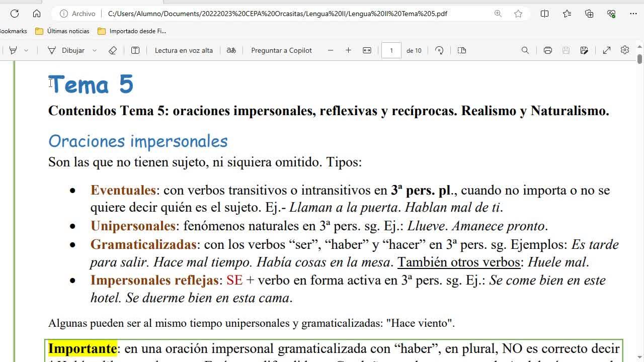Expand the highlighter color options arrow
This screenshot has width=644, height=362.
26,50
